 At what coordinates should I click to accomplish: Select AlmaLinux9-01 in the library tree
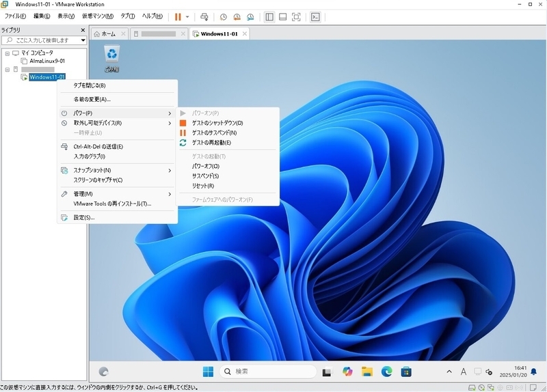pos(47,61)
